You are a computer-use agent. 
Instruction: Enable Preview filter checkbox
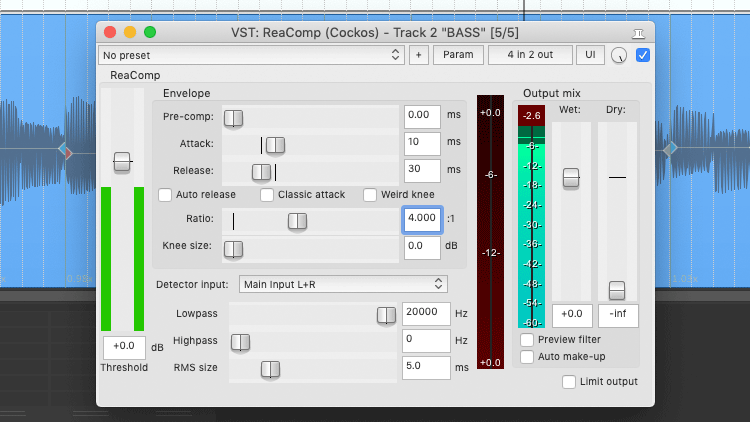[x=527, y=340]
